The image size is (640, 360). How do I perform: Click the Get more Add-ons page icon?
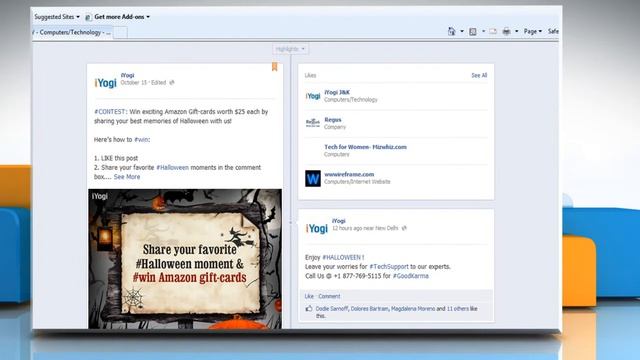tap(88, 17)
